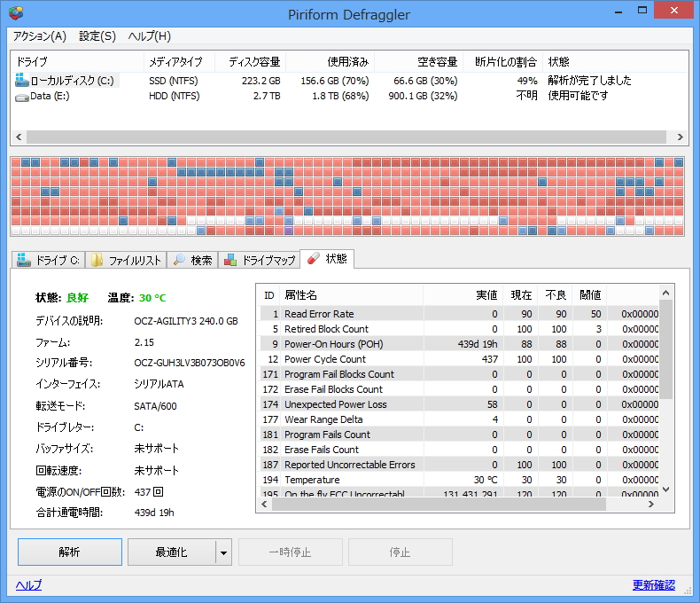Open the ヘルプ(H) menu

(x=150, y=36)
